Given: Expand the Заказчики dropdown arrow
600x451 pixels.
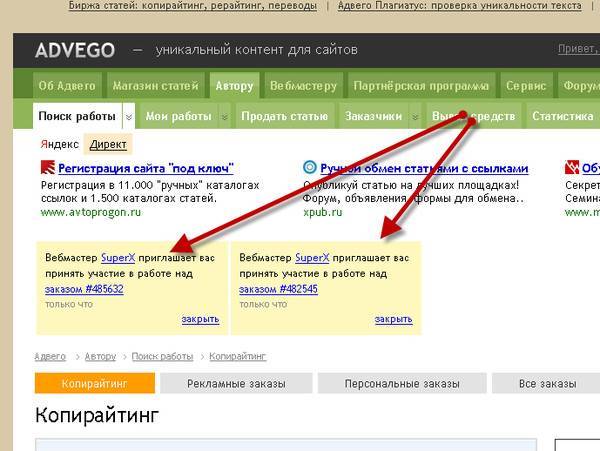Looking at the screenshot, I should point(415,116).
